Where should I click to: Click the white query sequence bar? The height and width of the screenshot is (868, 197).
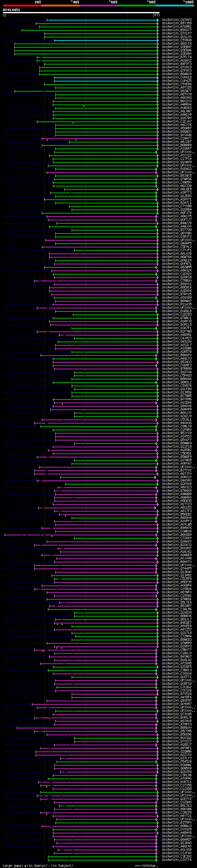pos(81,13)
